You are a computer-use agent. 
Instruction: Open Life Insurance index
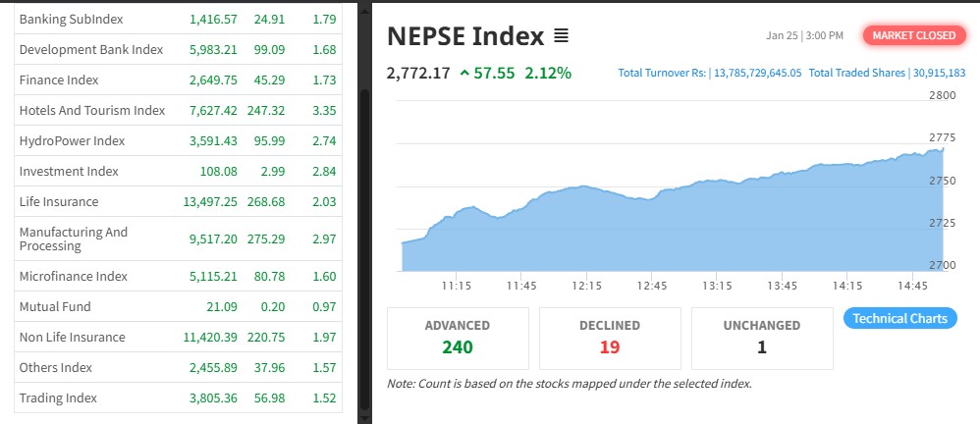pyautogui.click(x=59, y=202)
